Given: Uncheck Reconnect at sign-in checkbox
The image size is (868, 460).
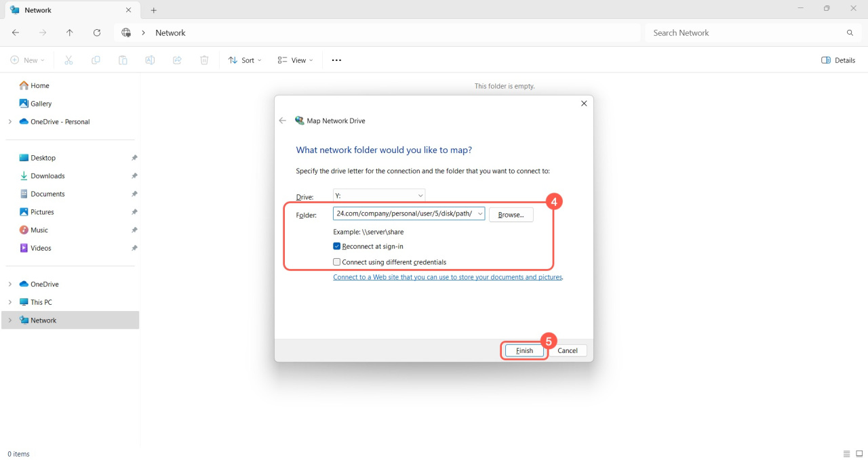Looking at the screenshot, I should point(337,247).
